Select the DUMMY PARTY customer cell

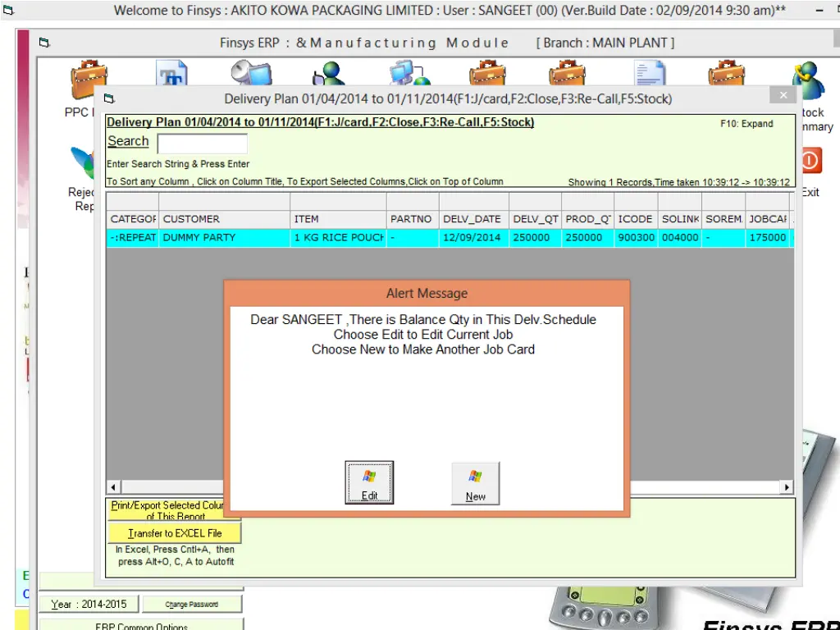coord(224,238)
